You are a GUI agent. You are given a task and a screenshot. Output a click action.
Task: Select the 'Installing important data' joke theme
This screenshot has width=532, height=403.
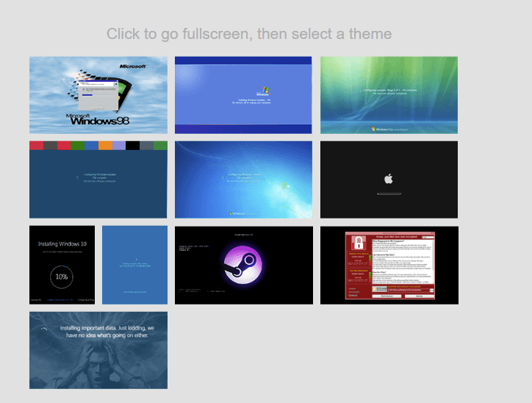(x=98, y=350)
